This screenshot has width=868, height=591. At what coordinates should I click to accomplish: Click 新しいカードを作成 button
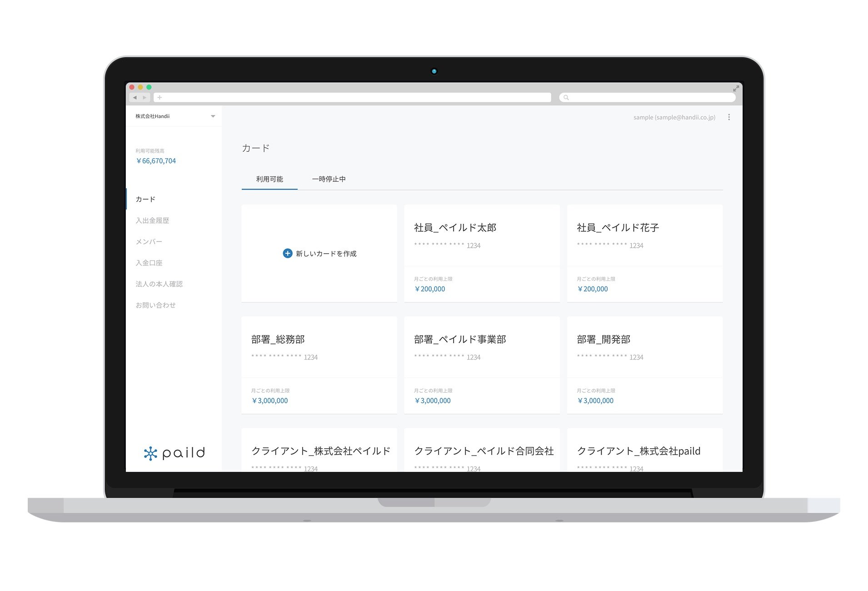pos(319,253)
